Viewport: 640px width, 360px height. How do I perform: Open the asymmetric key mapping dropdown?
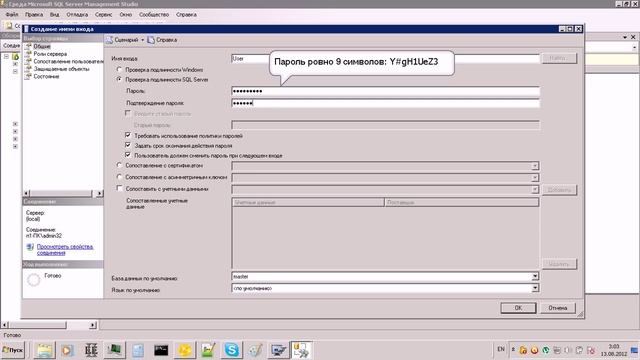pos(535,178)
